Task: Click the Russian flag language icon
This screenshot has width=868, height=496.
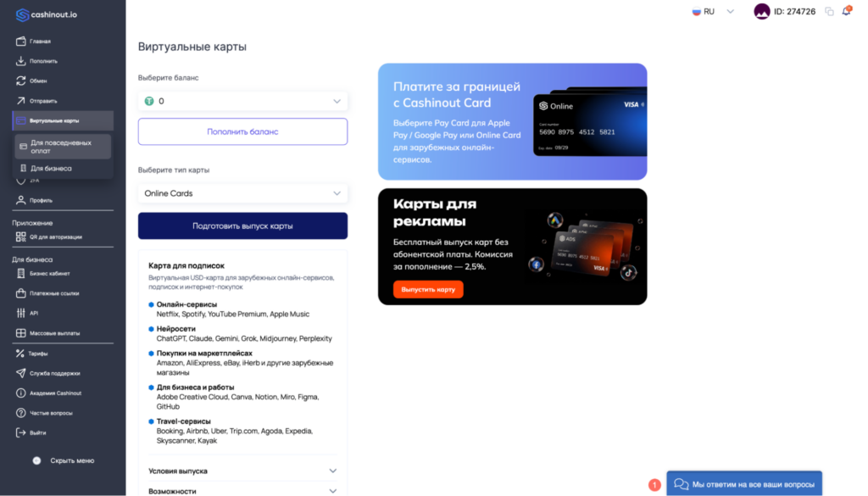Action: click(697, 12)
